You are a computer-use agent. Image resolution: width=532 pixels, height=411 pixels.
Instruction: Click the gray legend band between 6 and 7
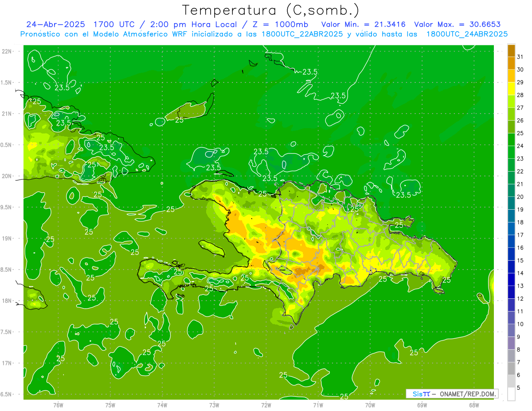[x=511, y=368]
